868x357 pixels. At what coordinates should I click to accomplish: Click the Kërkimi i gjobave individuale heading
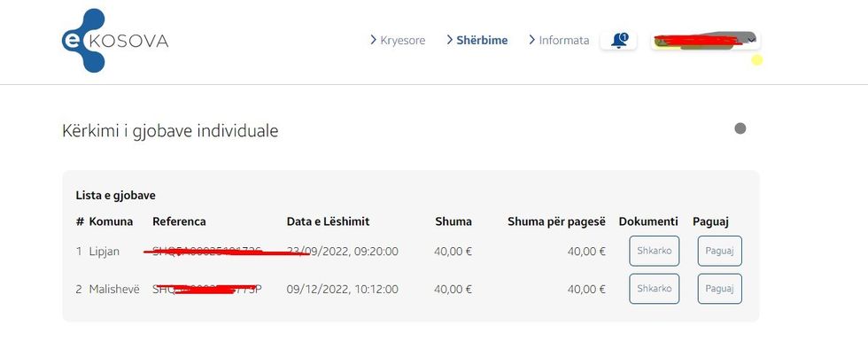pyautogui.click(x=170, y=131)
